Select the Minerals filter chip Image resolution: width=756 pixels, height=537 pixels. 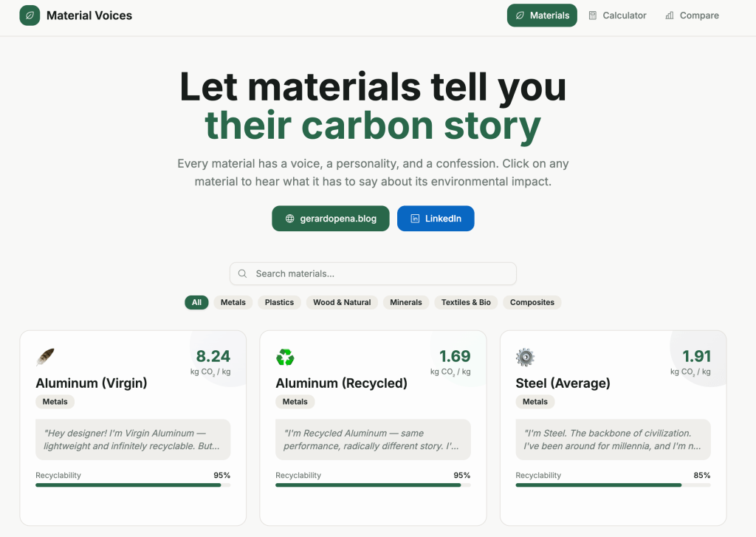406,302
